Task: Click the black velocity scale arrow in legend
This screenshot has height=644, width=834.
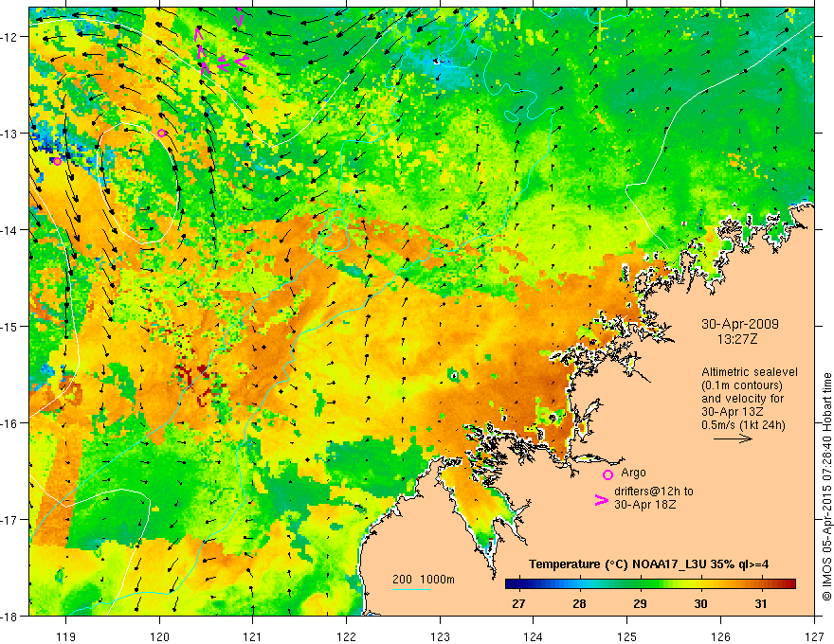Action: point(733,438)
